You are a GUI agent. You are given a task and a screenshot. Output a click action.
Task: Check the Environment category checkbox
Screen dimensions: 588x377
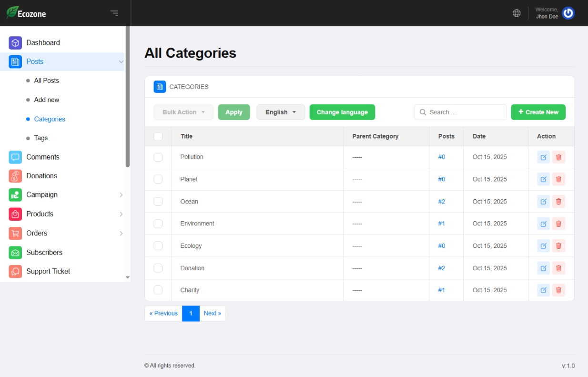tap(158, 224)
